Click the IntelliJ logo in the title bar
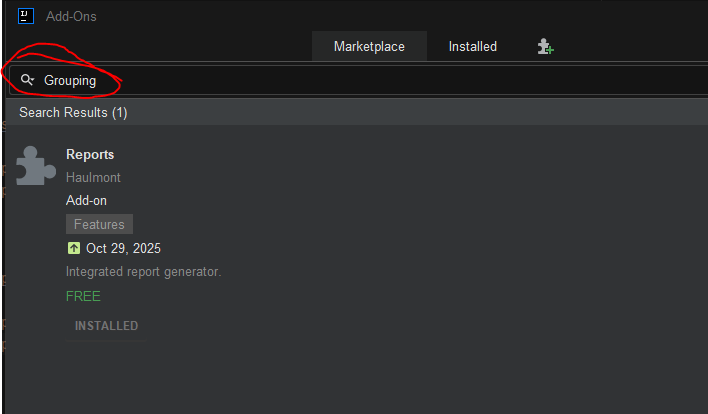 pyautogui.click(x=26, y=16)
